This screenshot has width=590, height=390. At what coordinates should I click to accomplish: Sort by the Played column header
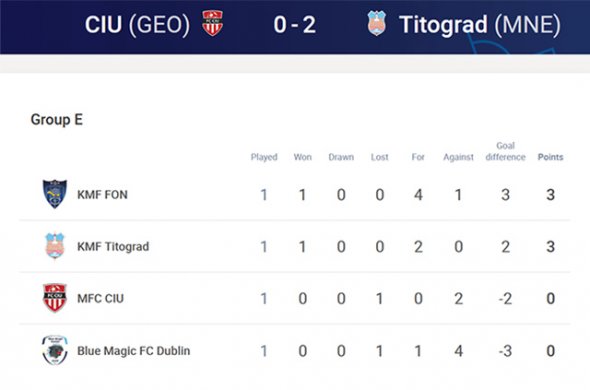264,157
